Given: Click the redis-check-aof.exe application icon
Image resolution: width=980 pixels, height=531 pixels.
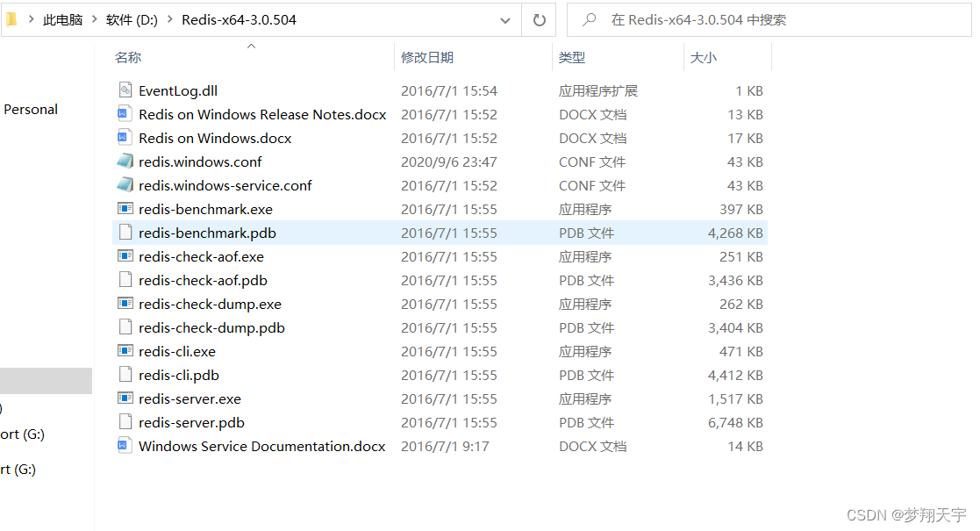Looking at the screenshot, I should 125,255.
